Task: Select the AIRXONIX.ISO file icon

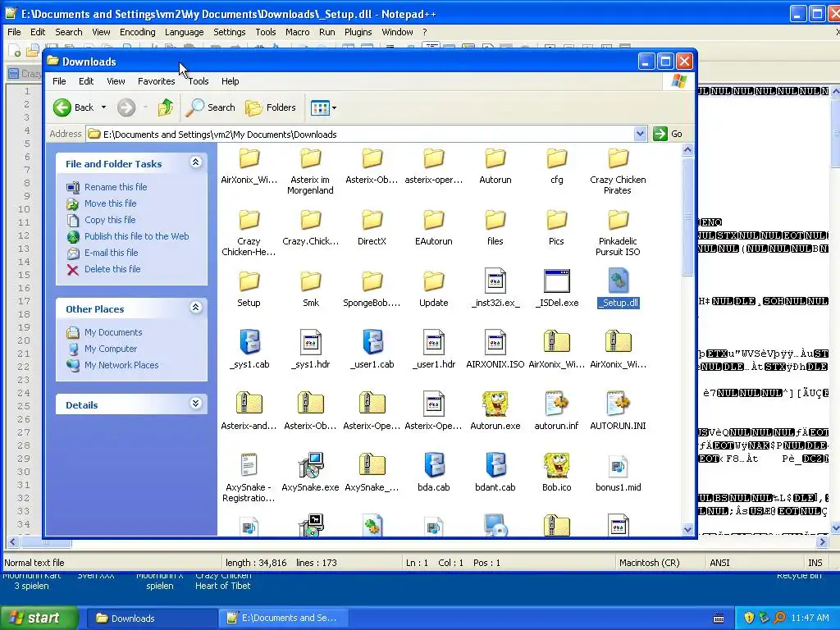Action: click(x=495, y=342)
